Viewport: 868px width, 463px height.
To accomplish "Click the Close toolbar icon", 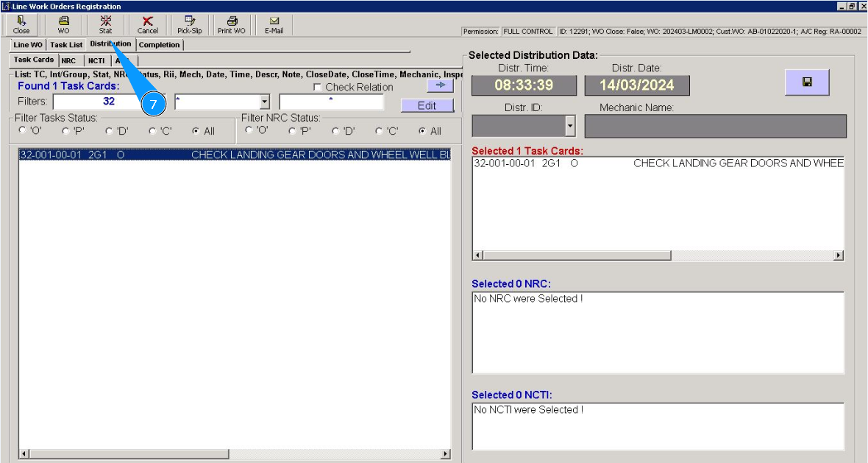I will 21,25.
